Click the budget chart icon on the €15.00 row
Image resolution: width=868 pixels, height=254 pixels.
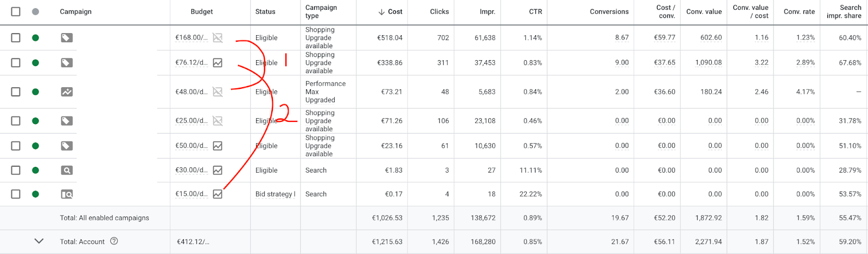point(218,194)
